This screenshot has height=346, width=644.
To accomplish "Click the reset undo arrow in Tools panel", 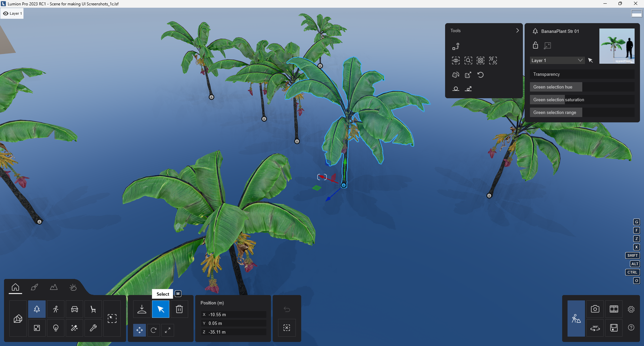I will coord(481,75).
